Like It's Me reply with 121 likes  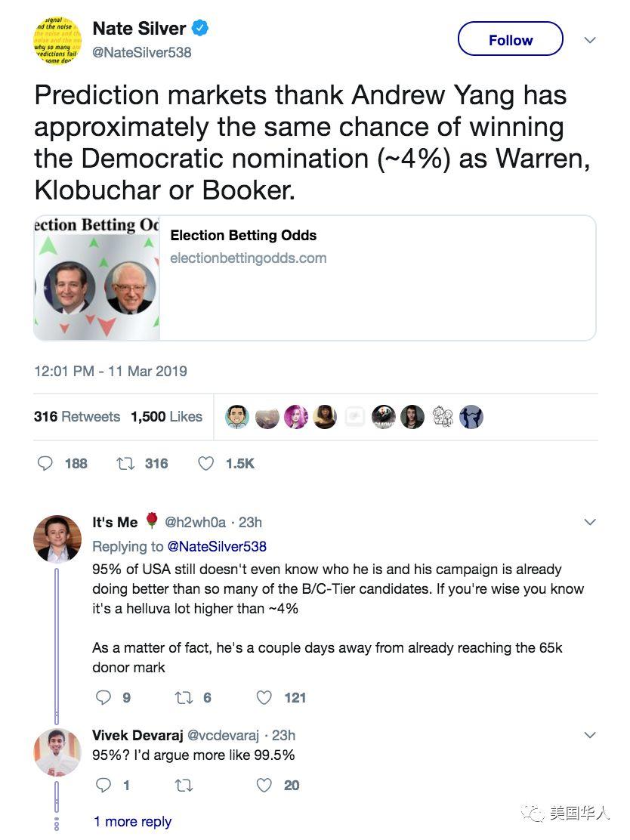click(264, 698)
